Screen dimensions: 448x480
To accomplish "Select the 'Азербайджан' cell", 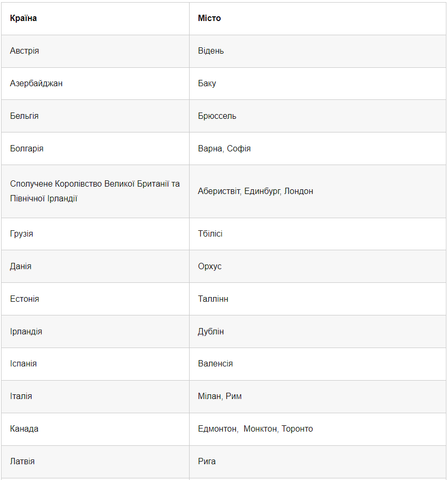I will 36,84.
